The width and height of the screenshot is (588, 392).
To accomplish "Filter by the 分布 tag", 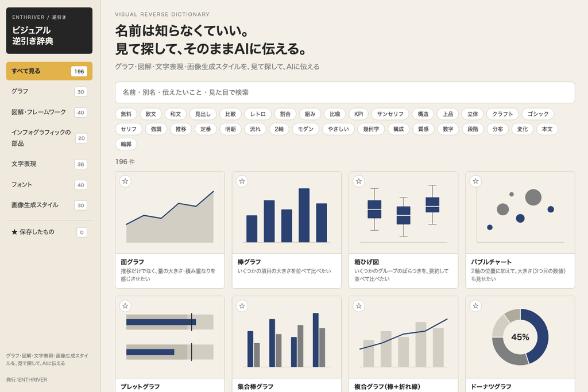I will 497,129.
